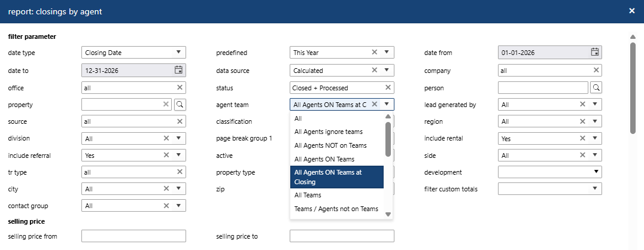
Task: Clear the status Closed + Processed value
Action: coord(388,87)
